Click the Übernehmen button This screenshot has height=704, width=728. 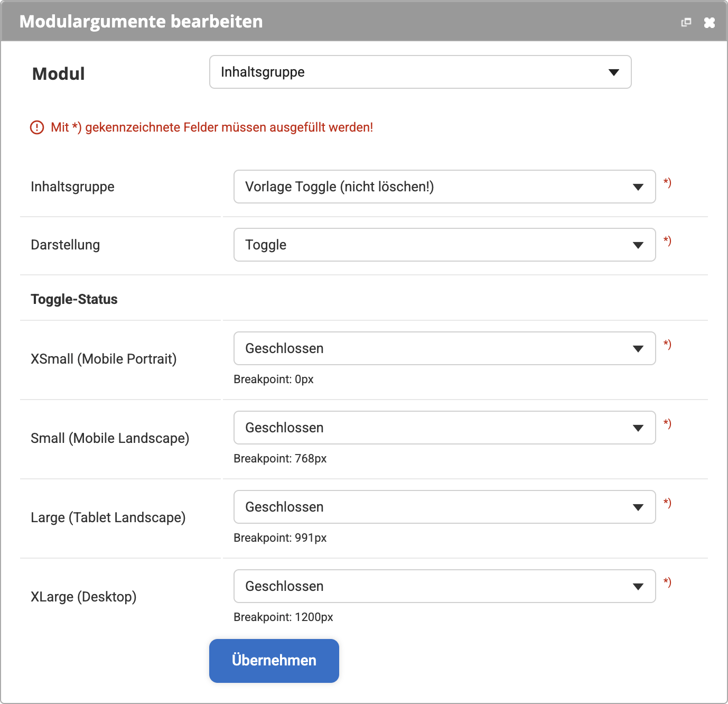pos(274,661)
